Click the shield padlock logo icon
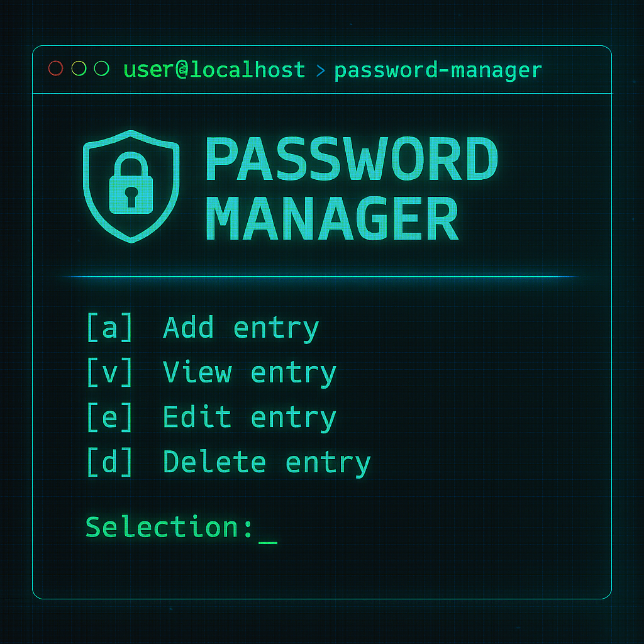This screenshot has height=644, width=644. [131, 186]
